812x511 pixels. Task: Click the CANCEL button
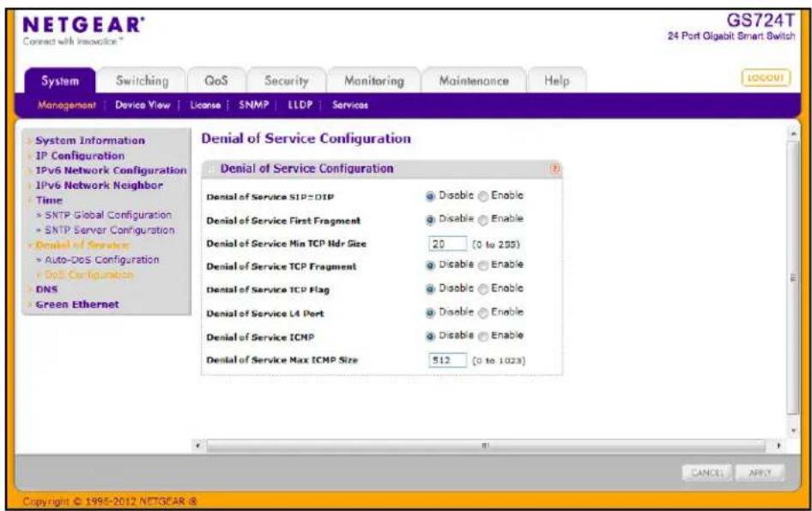(707, 472)
